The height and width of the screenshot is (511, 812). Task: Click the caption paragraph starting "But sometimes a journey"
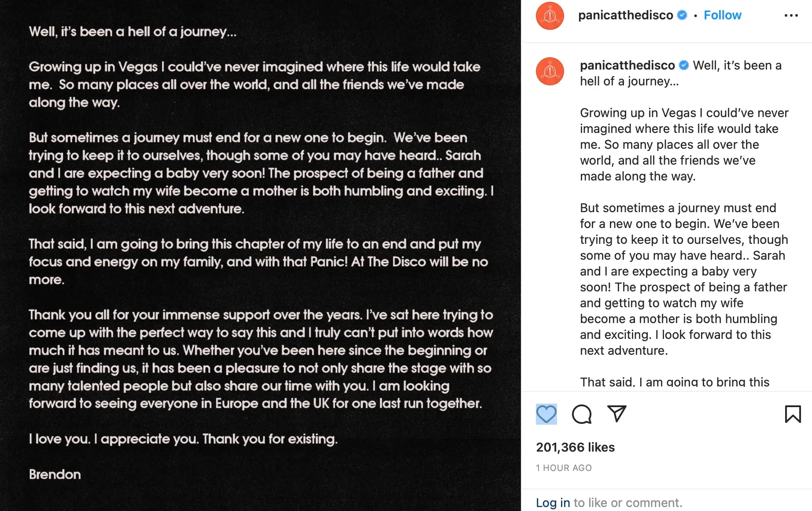tap(683, 279)
